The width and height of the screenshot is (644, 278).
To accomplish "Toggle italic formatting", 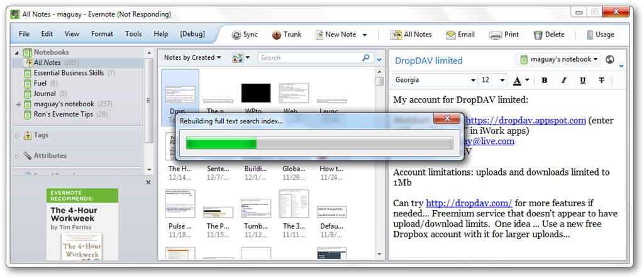I will [x=563, y=81].
